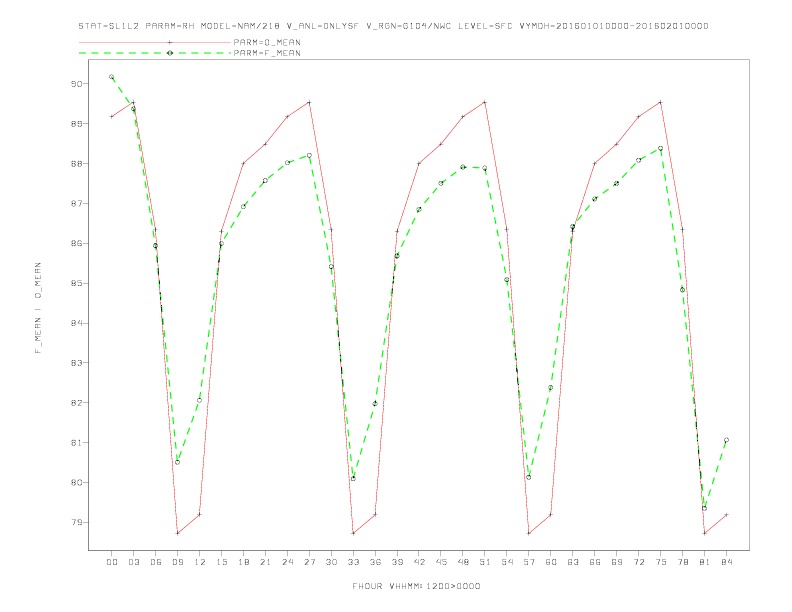Image resolution: width=792 pixels, height=612 pixels.
Task: Click y-axis tick label 88
Action: 76,164
